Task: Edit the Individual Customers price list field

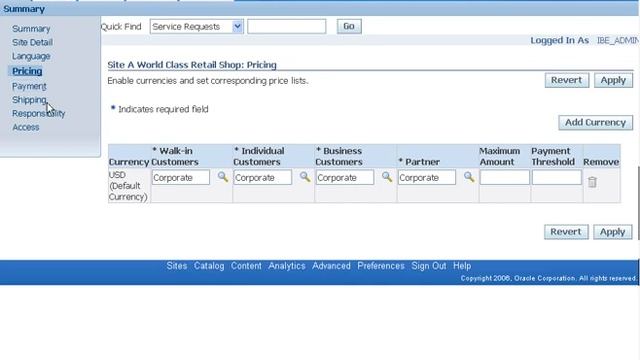Action: (262, 178)
